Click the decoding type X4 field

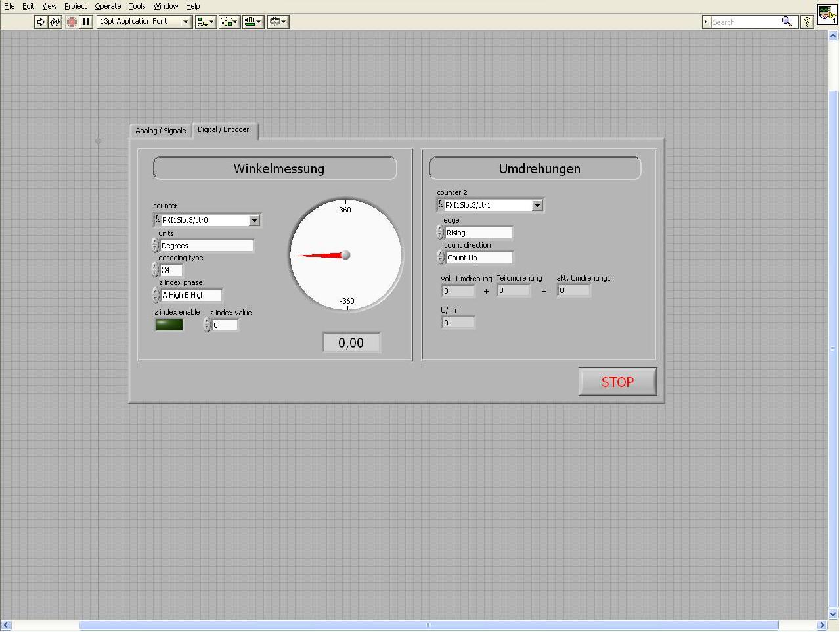[x=171, y=270]
